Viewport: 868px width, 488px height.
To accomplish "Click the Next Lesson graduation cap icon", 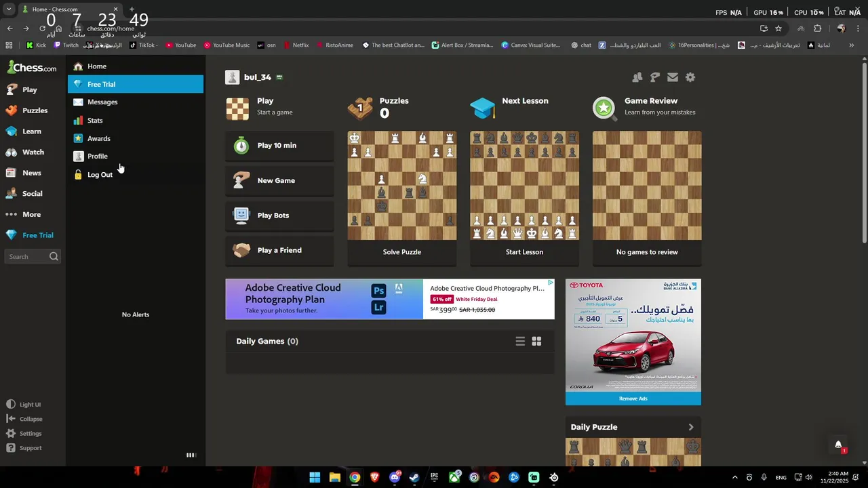I will tap(483, 108).
